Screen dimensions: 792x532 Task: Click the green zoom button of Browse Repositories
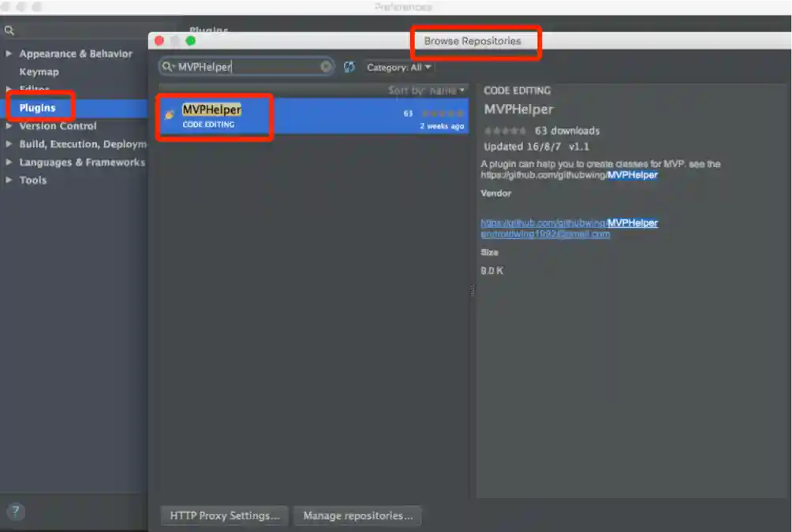pos(190,41)
